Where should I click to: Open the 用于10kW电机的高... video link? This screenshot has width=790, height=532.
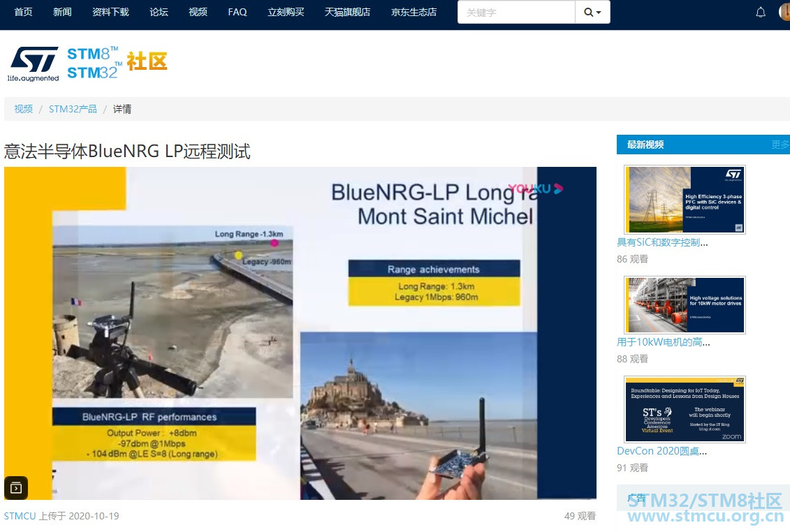pos(664,342)
